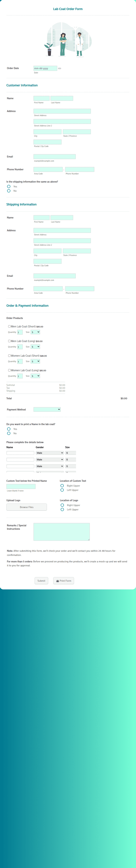Click the Order Date field
The height and width of the screenshot is (868, 136).
[x=45, y=68]
